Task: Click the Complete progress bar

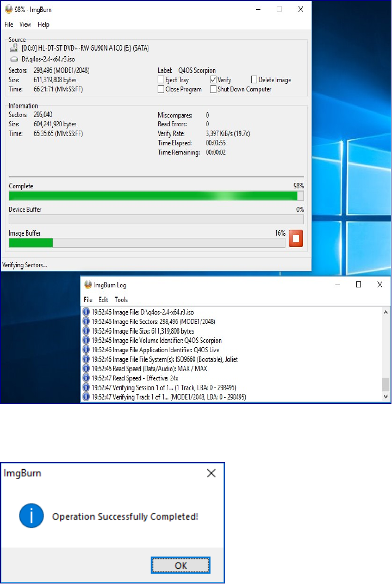Action: pyautogui.click(x=156, y=196)
